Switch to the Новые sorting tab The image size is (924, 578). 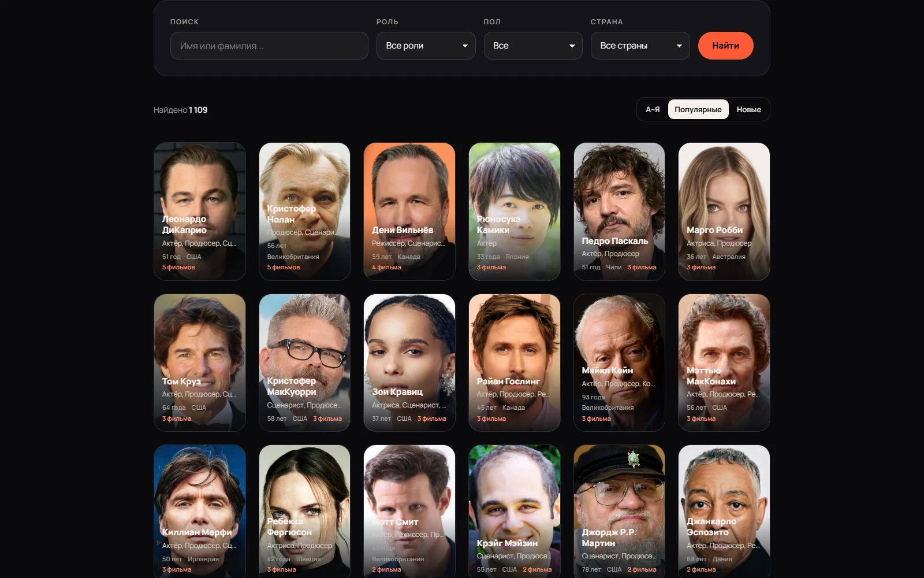point(749,109)
